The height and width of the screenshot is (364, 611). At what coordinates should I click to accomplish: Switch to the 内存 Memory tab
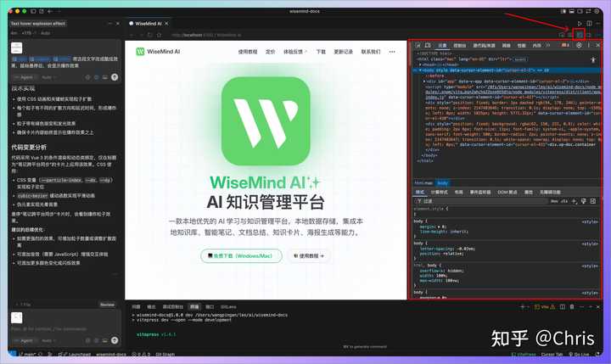[x=536, y=46]
